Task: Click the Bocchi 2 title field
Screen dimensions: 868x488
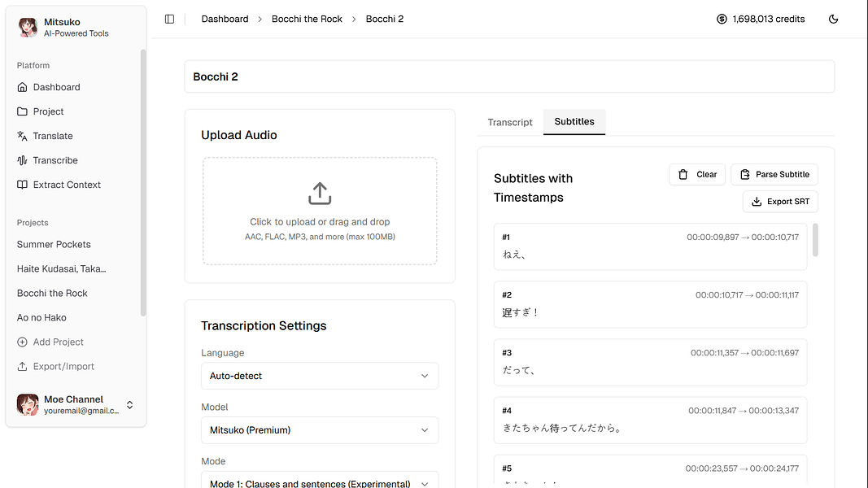Action: coord(509,77)
